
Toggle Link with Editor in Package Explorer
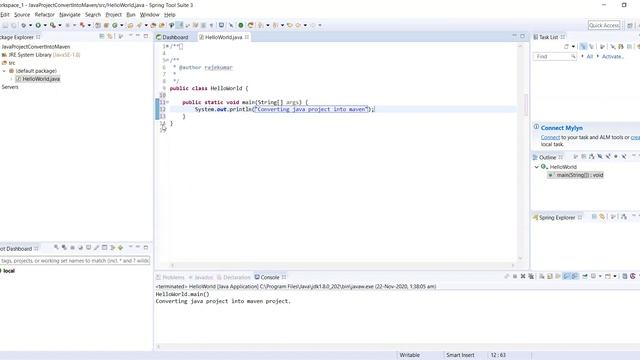coord(110,36)
